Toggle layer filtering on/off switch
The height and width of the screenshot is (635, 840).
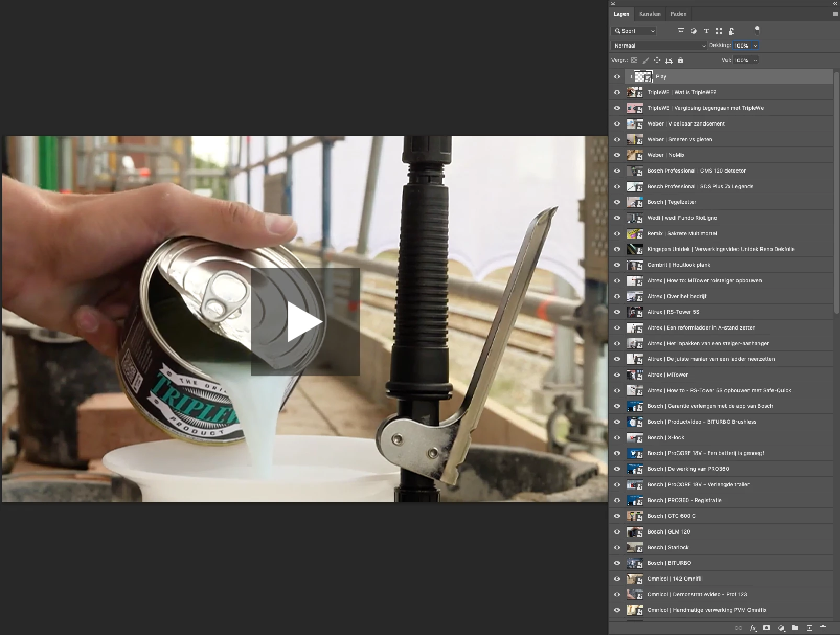[x=757, y=30]
